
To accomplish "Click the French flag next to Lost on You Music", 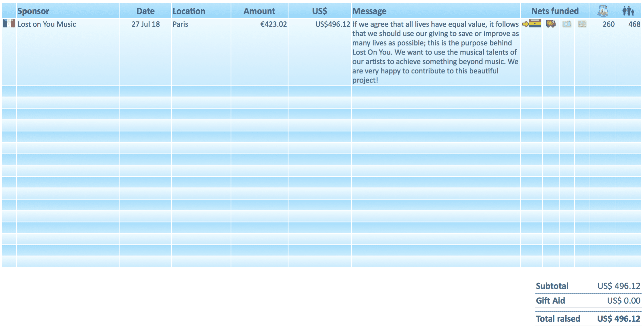I will click(x=9, y=24).
